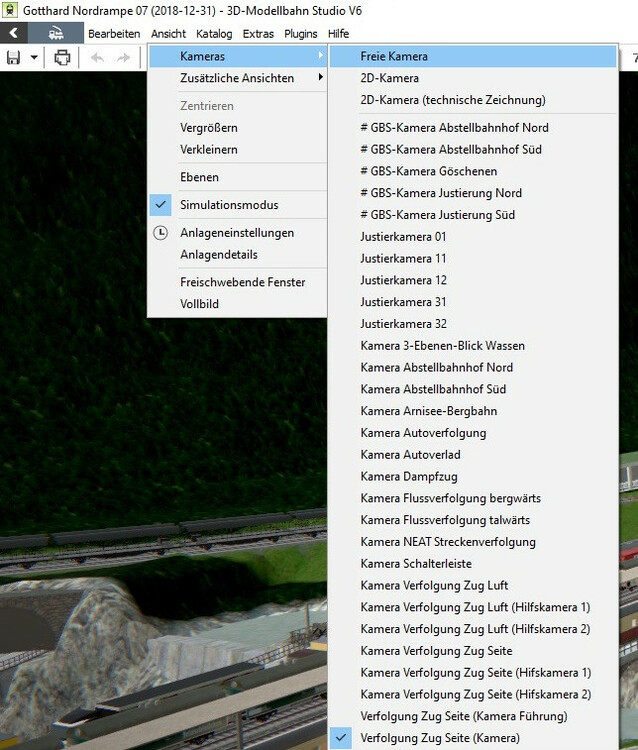Viewport: 638px width, 750px height.
Task: Open the save dropdown arrow
Action: tap(34, 58)
